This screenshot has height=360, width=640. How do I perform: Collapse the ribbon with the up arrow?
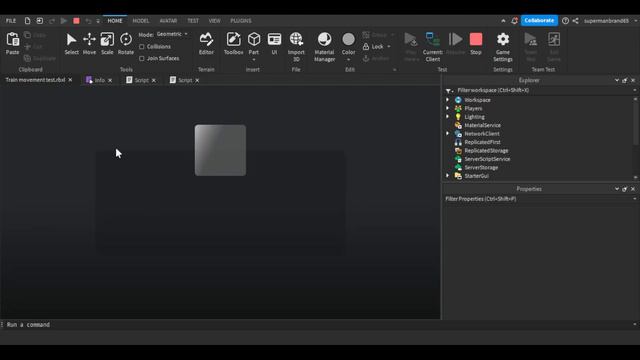coord(503,20)
